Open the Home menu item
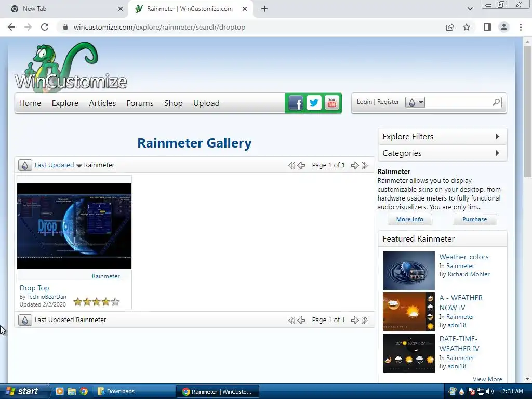532x399 pixels. click(x=30, y=103)
